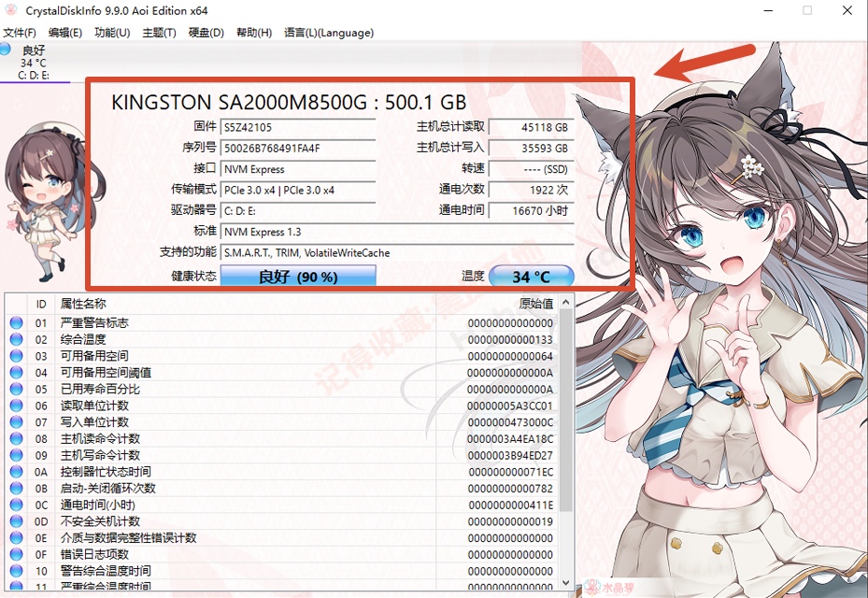Open the 语言(L)(Language) menu
This screenshot has width=868, height=598.
(329, 33)
